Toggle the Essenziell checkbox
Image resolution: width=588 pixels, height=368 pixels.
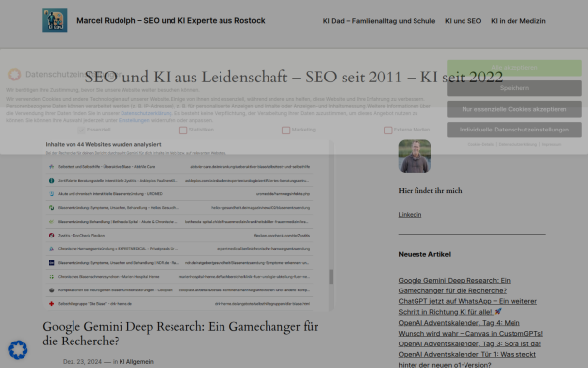(x=81, y=130)
